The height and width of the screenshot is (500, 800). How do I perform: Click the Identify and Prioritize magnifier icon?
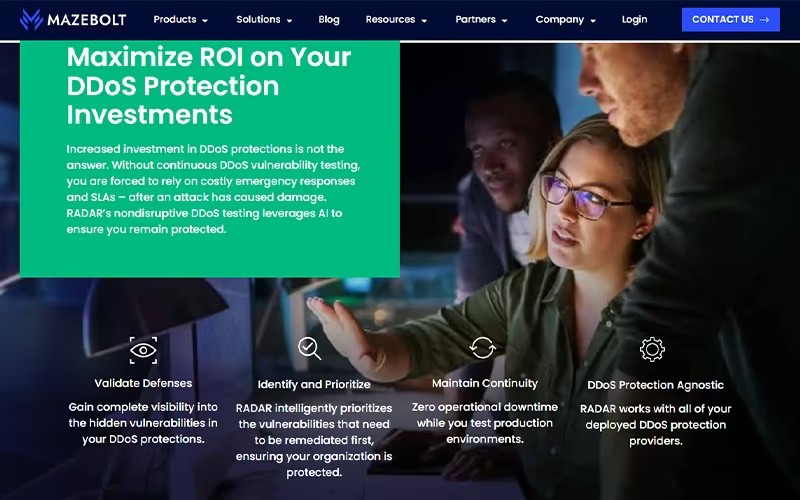tap(310, 348)
